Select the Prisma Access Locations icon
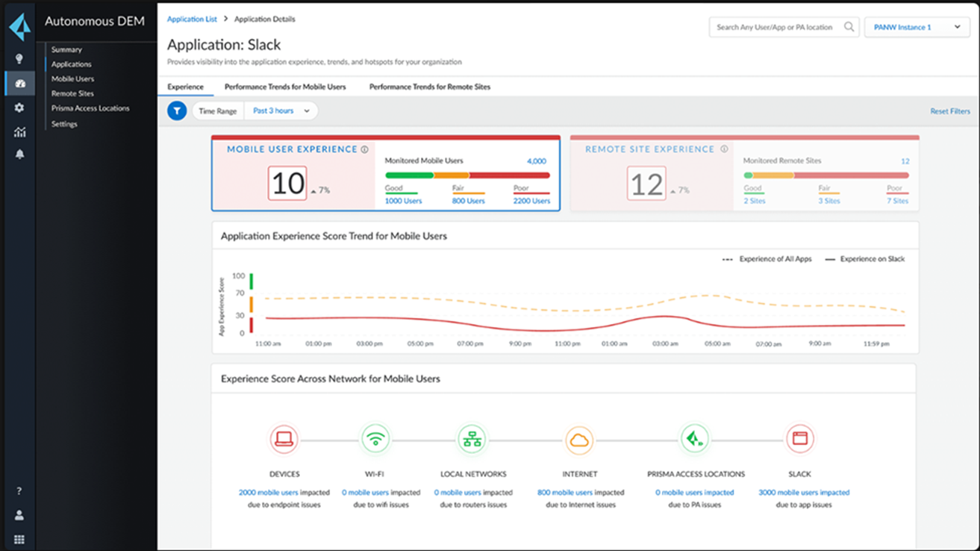The width and height of the screenshot is (980, 551). (x=695, y=440)
